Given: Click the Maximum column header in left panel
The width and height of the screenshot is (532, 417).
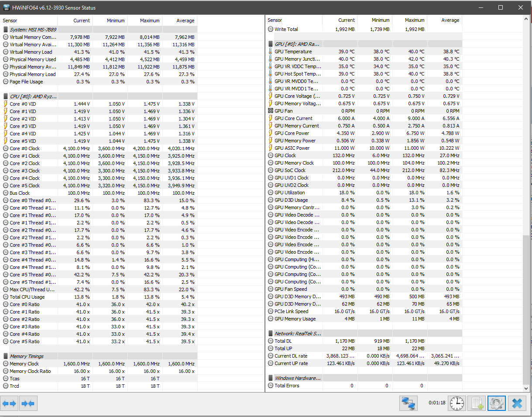Looking at the screenshot, I should pos(149,21).
